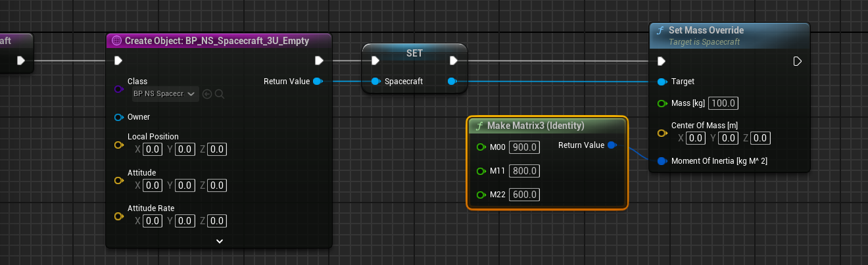Click the magnifier browse icon next to Class
Screen dimensions: 868x265
tap(220, 94)
